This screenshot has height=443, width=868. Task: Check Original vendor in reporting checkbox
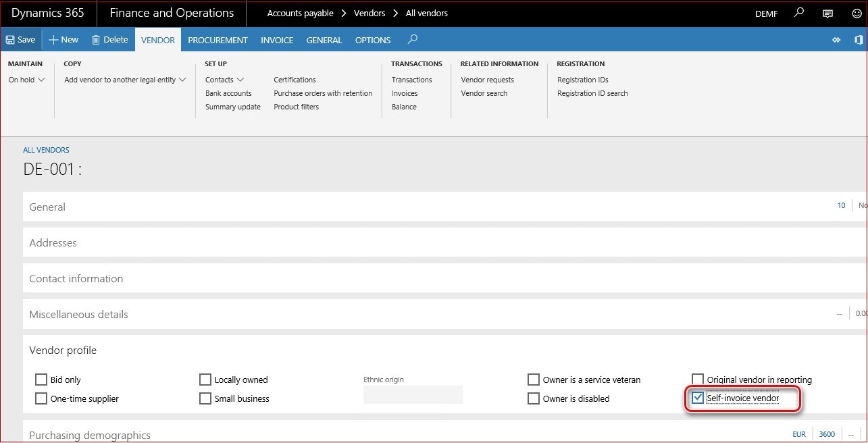pyautogui.click(x=698, y=380)
